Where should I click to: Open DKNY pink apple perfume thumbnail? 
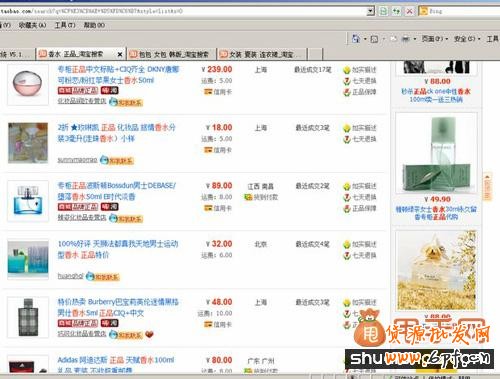pyautogui.click(x=28, y=85)
